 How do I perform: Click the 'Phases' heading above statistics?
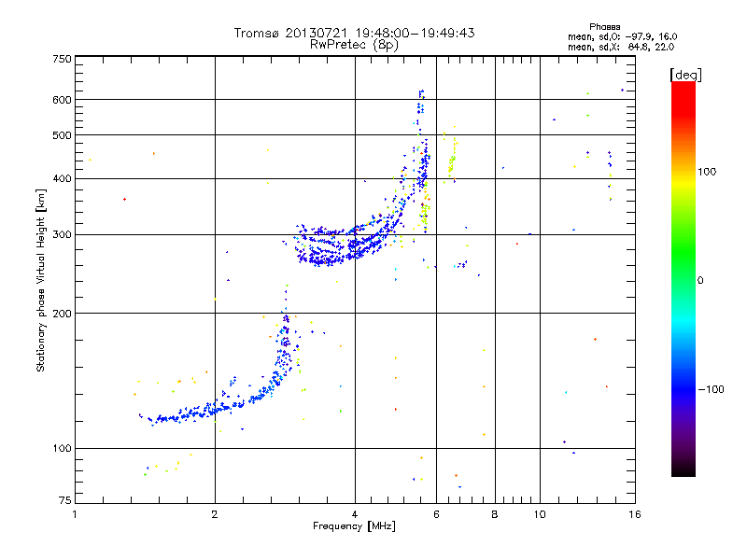pyautogui.click(x=604, y=27)
